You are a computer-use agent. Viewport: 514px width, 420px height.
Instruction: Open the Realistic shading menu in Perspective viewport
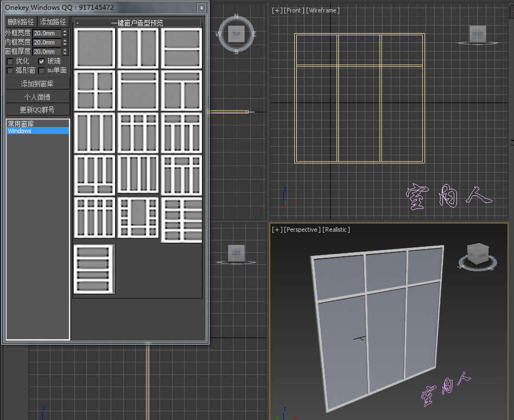pos(336,230)
